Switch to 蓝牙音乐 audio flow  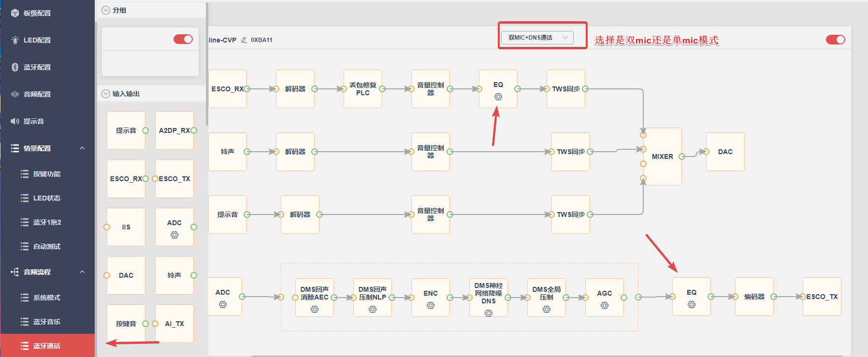tap(47, 322)
